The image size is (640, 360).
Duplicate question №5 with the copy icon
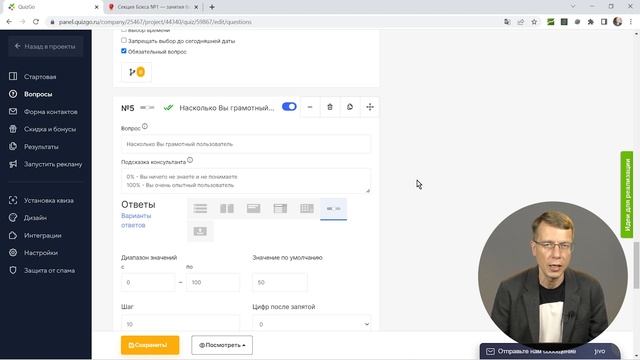pyautogui.click(x=350, y=107)
